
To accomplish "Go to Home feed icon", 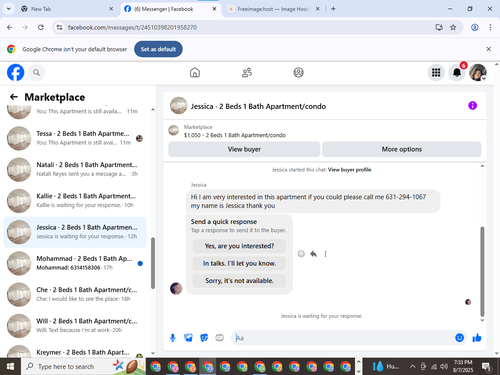I will 195,72.
